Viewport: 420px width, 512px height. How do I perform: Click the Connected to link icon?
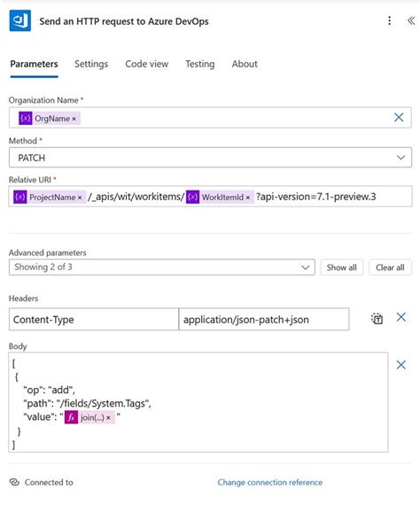tap(14, 482)
